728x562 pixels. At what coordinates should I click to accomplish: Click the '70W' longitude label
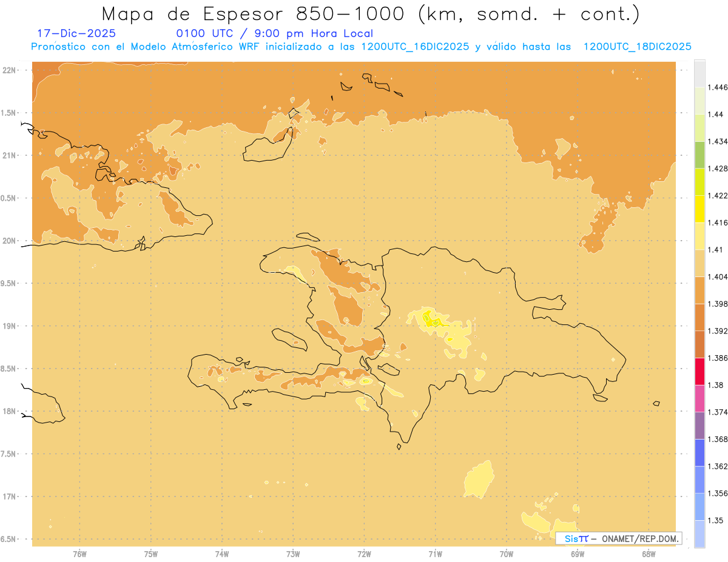(507, 554)
